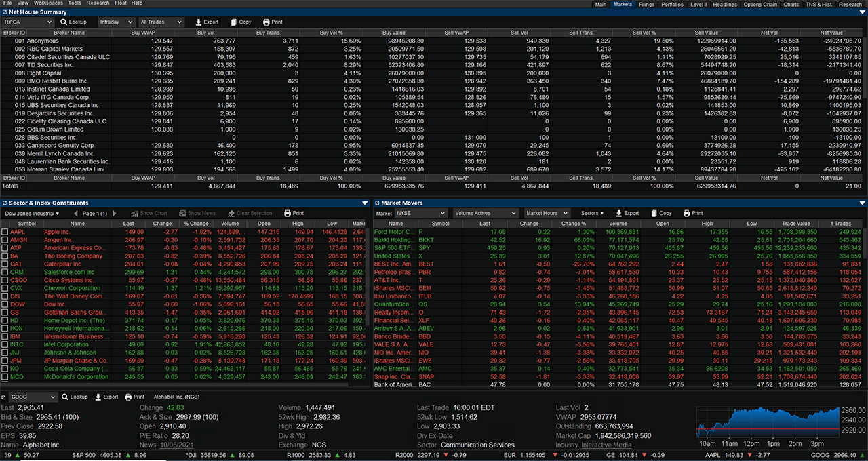Open the 10/05/2021 news link
Viewport: 868px width, 461px height.
(x=176, y=445)
